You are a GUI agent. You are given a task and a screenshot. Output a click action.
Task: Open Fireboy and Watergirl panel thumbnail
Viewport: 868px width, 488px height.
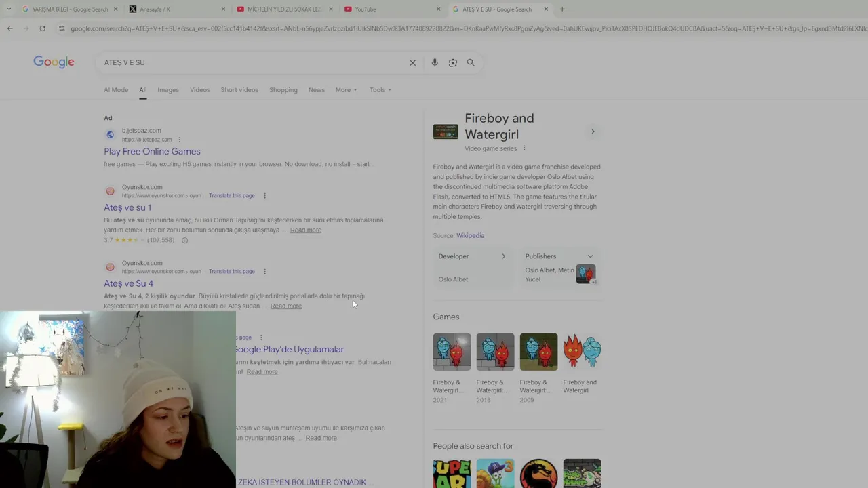[446, 131]
